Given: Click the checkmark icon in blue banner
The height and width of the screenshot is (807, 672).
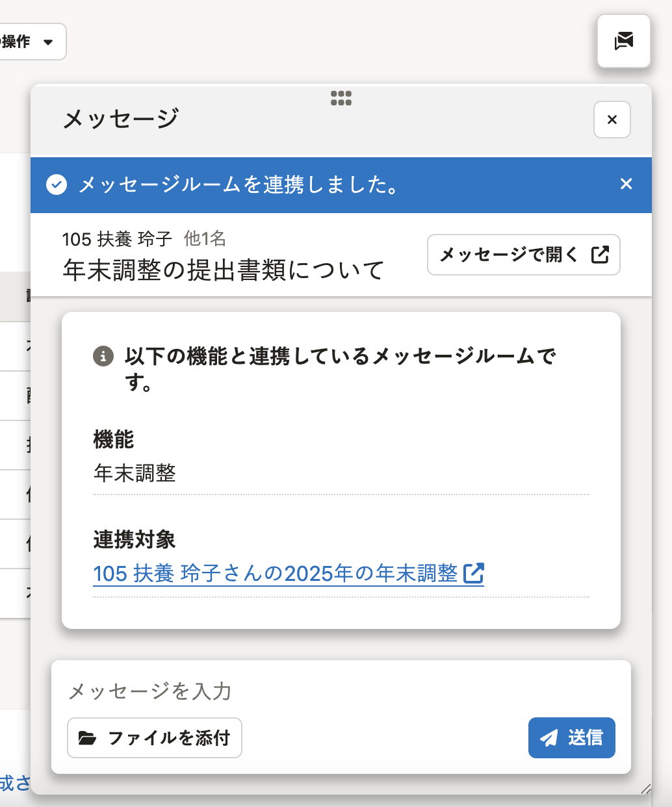Looking at the screenshot, I should [x=57, y=185].
